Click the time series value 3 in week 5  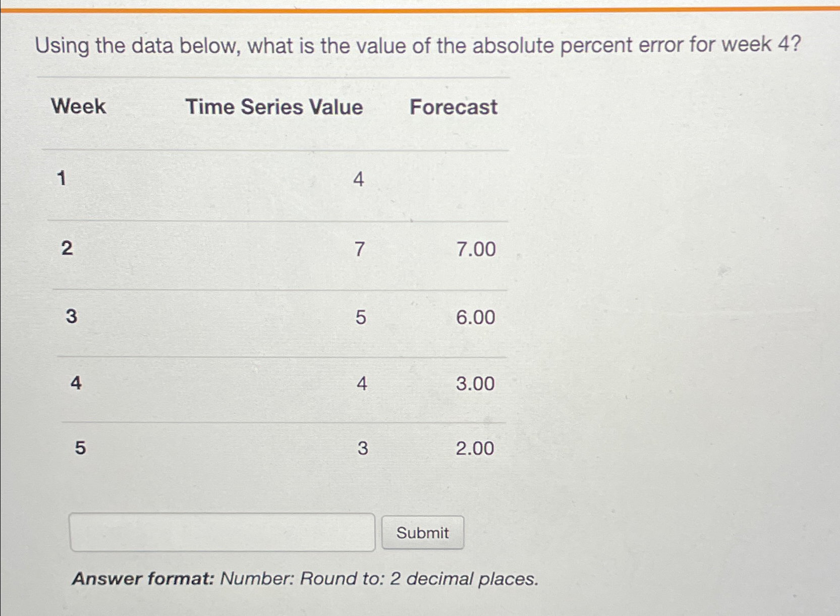[363, 449]
